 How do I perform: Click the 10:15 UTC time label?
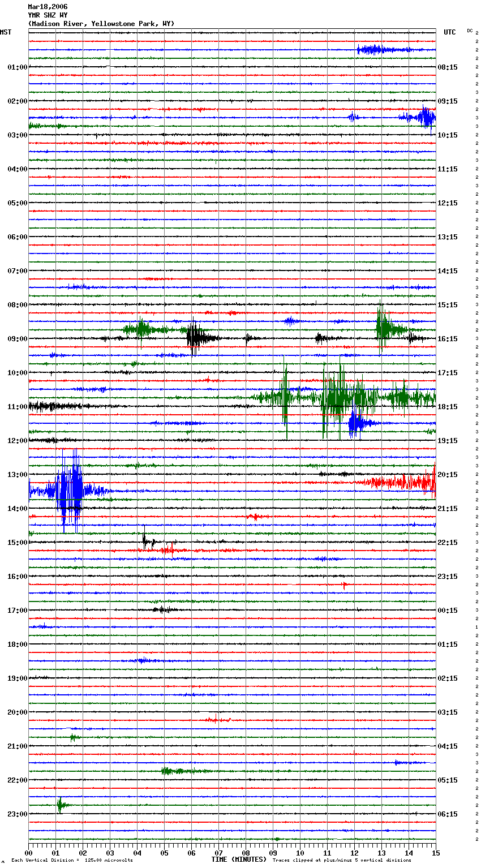pyautogui.click(x=448, y=135)
